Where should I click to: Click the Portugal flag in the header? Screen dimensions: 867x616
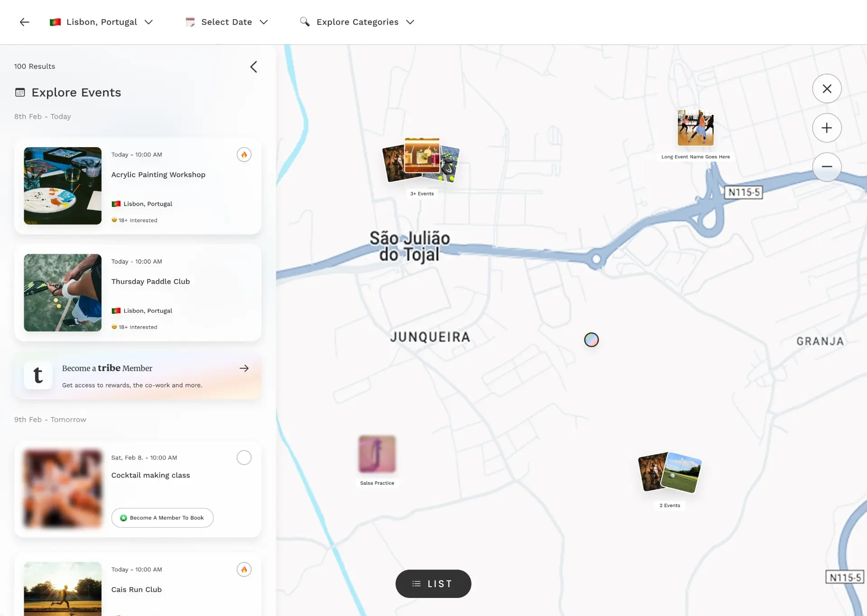pyautogui.click(x=55, y=22)
